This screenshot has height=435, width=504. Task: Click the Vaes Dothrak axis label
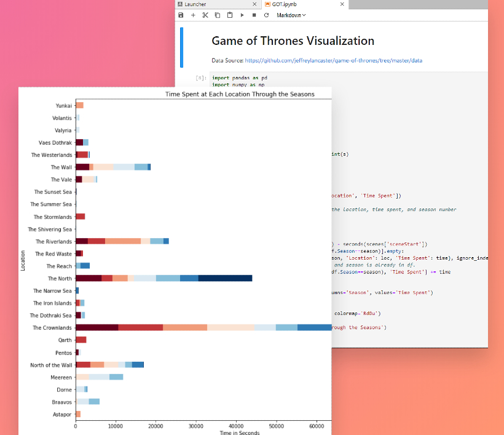click(x=55, y=143)
